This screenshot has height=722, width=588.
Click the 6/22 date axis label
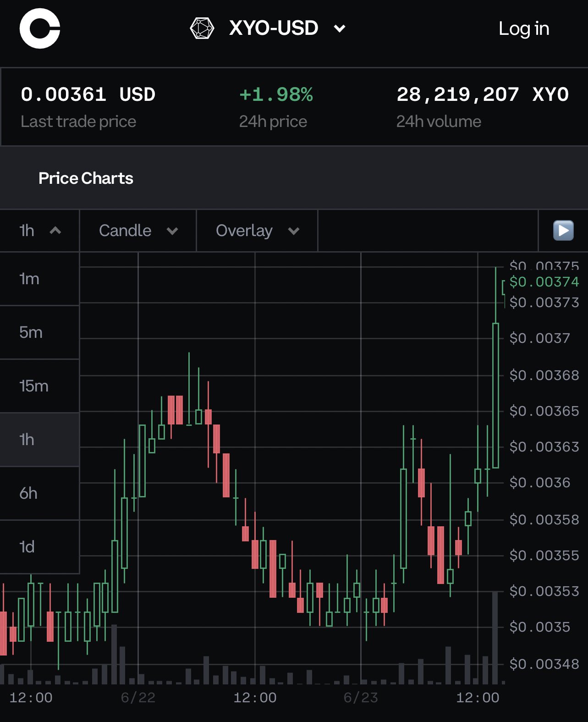click(x=138, y=698)
